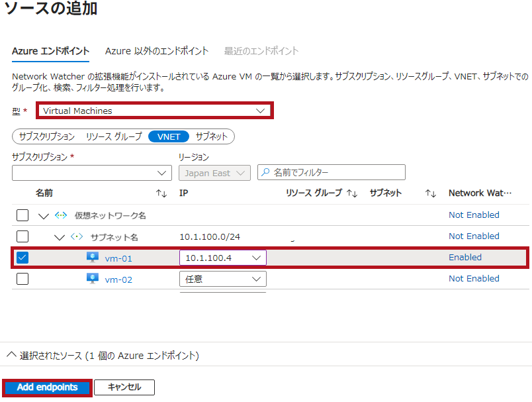Group by サブスクリプション pill

(x=47, y=136)
